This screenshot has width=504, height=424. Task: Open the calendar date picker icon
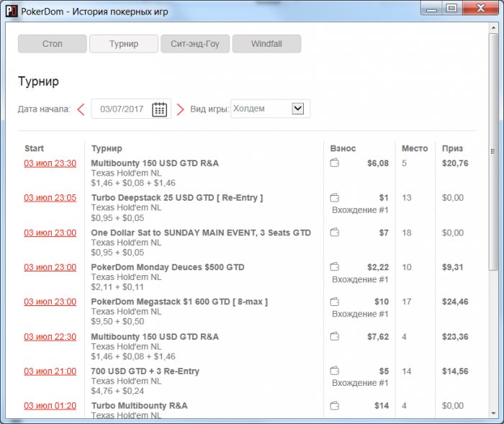(x=159, y=109)
